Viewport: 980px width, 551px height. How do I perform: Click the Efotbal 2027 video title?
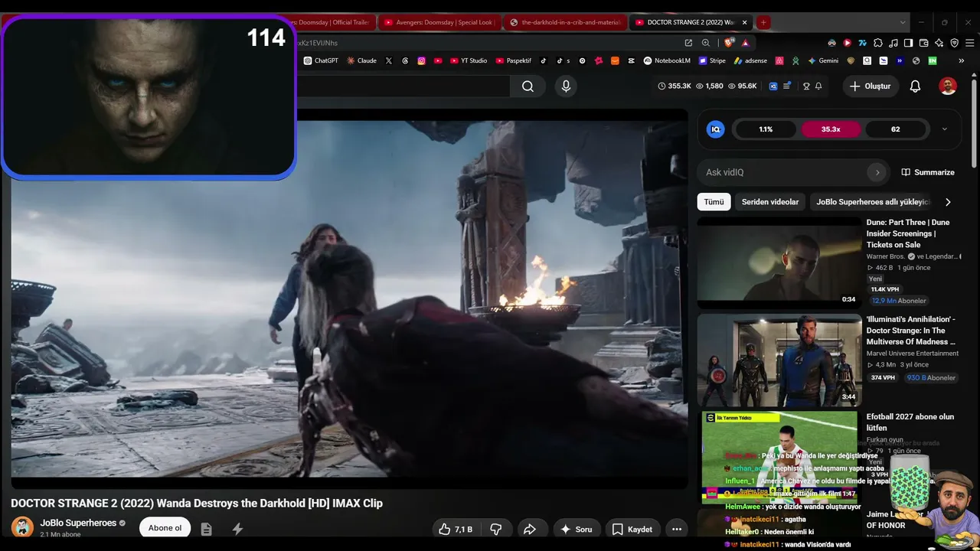[910, 422]
